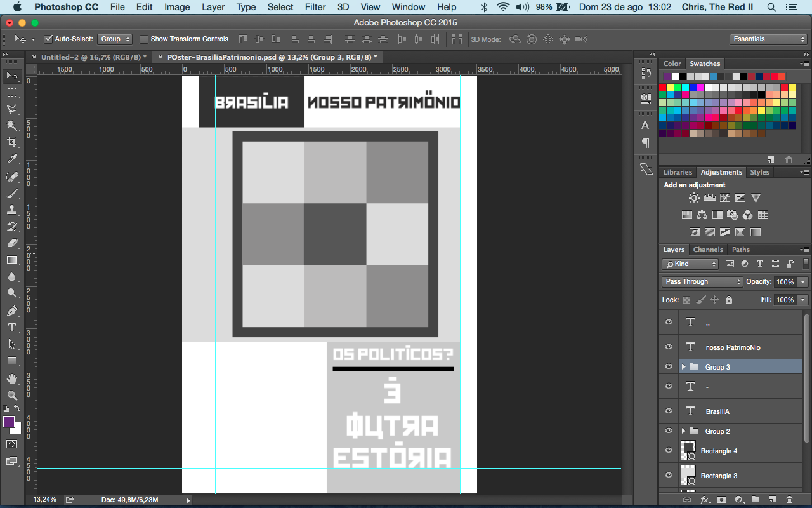The image size is (812, 508).
Task: Toggle Quick Mask mode icon
Action: pos(12,444)
